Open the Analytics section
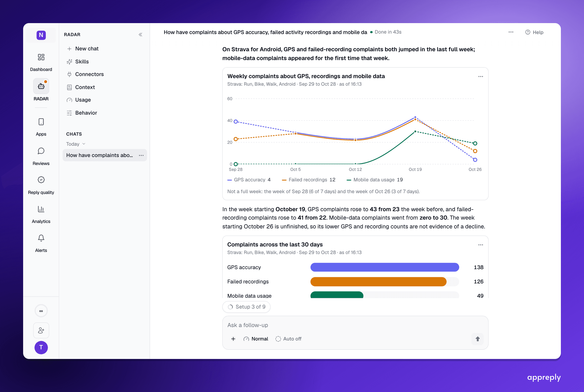 (x=41, y=214)
